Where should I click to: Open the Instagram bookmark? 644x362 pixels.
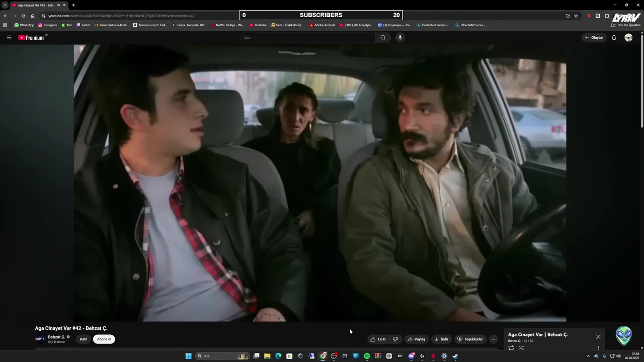[48, 25]
